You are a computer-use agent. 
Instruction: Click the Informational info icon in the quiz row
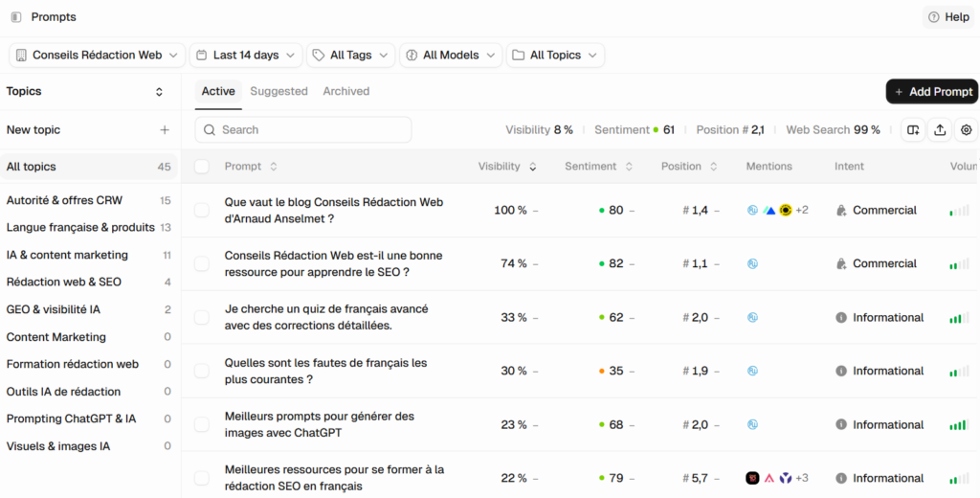(841, 318)
